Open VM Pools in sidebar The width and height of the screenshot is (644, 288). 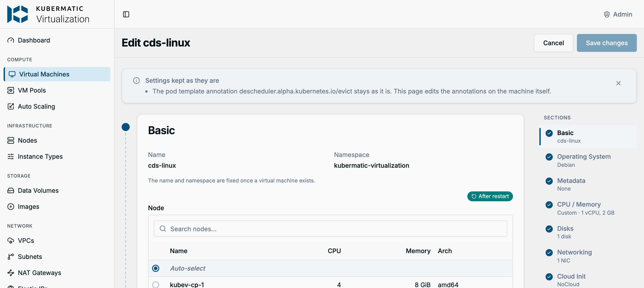(57, 90)
